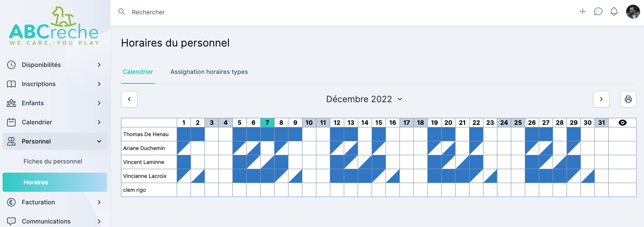Screen dimensions: 644x227
Task: Open Fiches du personnel link
Action: point(53,161)
